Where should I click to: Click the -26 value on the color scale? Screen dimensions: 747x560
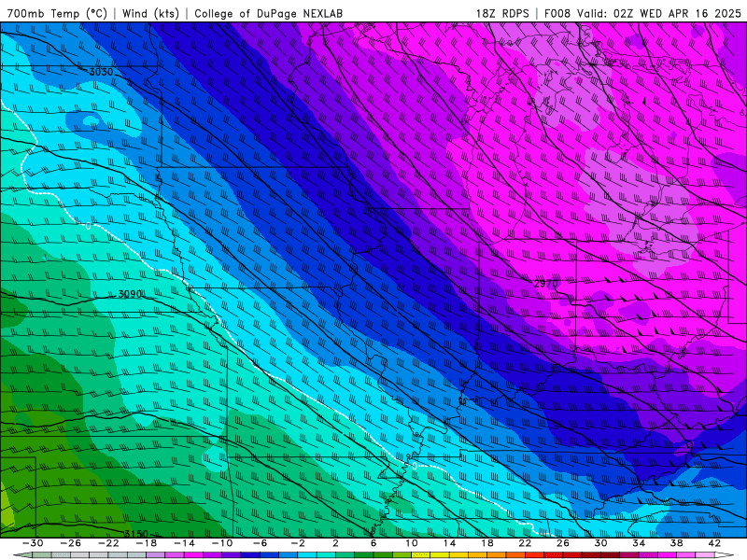tap(71, 543)
